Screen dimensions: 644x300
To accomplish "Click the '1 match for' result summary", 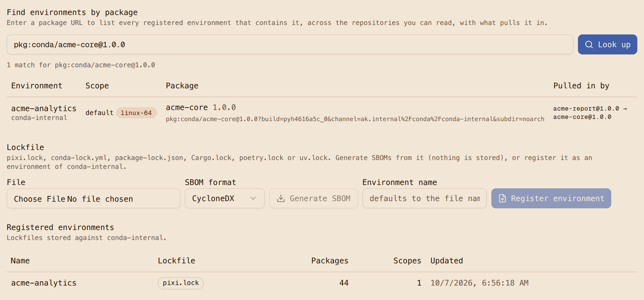I will [x=81, y=65].
